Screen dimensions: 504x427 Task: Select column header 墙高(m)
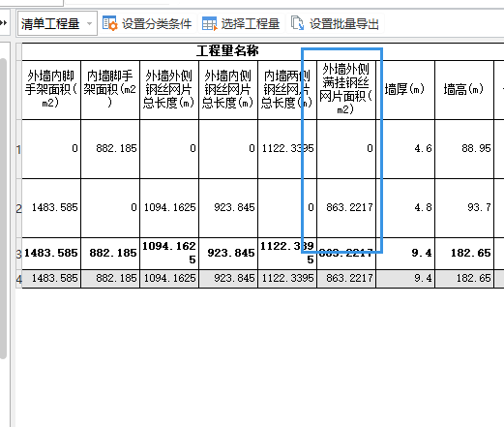(x=464, y=90)
